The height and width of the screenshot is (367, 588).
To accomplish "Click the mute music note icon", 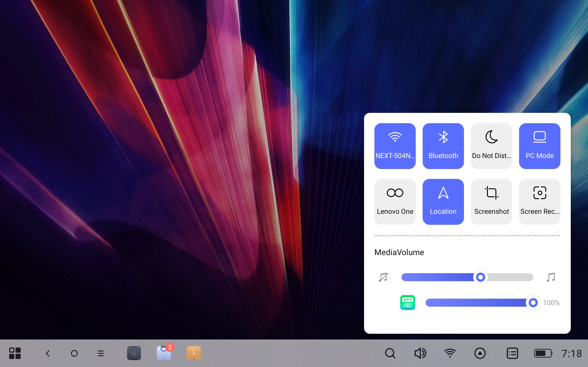I will tap(383, 277).
